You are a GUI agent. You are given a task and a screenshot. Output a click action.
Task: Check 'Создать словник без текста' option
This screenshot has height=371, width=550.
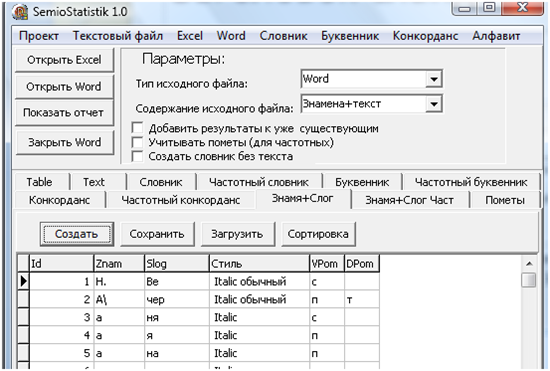tap(138, 156)
